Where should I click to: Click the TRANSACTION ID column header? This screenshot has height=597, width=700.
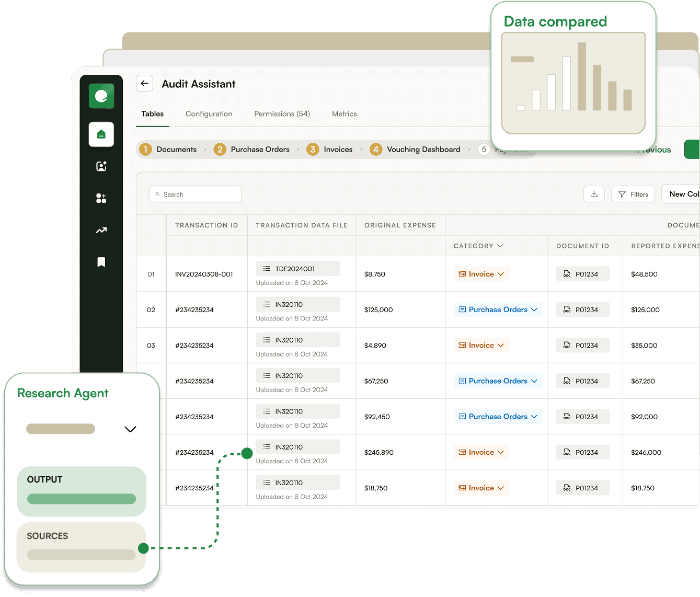coord(206,225)
